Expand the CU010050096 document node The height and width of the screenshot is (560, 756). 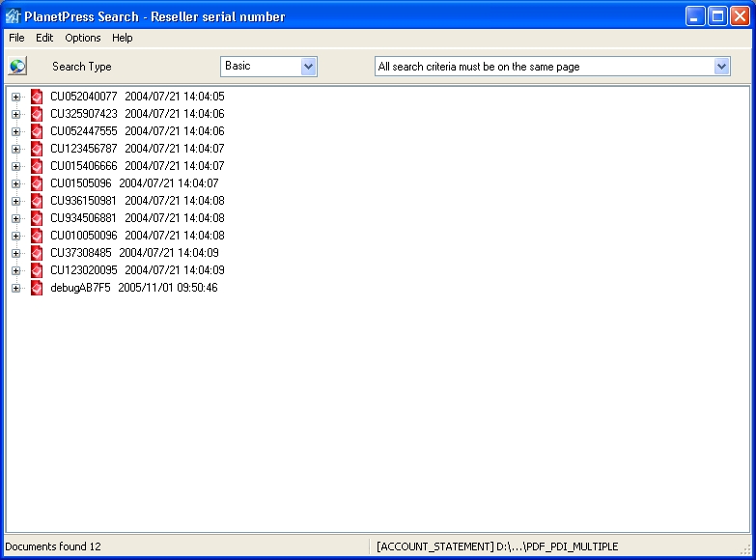click(x=15, y=236)
